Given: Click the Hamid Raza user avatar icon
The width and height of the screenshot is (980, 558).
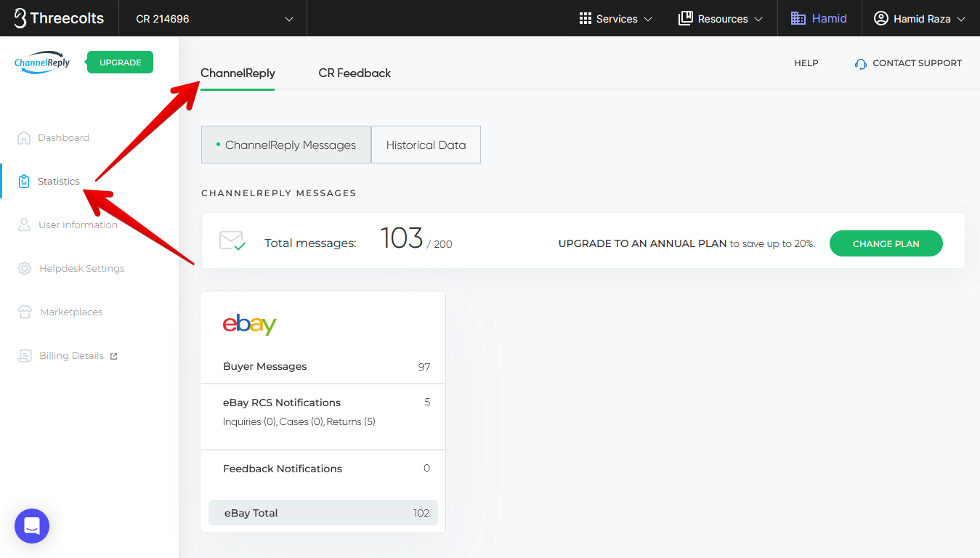Looking at the screenshot, I should coord(881,19).
